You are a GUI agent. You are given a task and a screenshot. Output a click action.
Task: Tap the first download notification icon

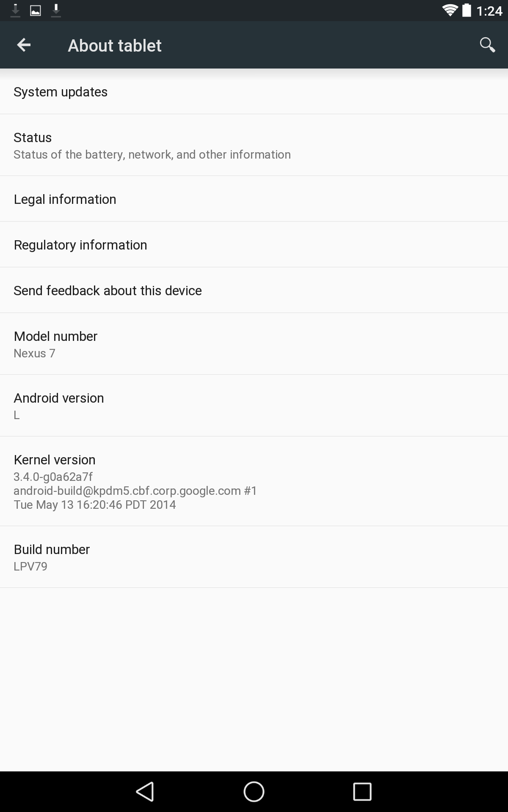click(x=15, y=11)
